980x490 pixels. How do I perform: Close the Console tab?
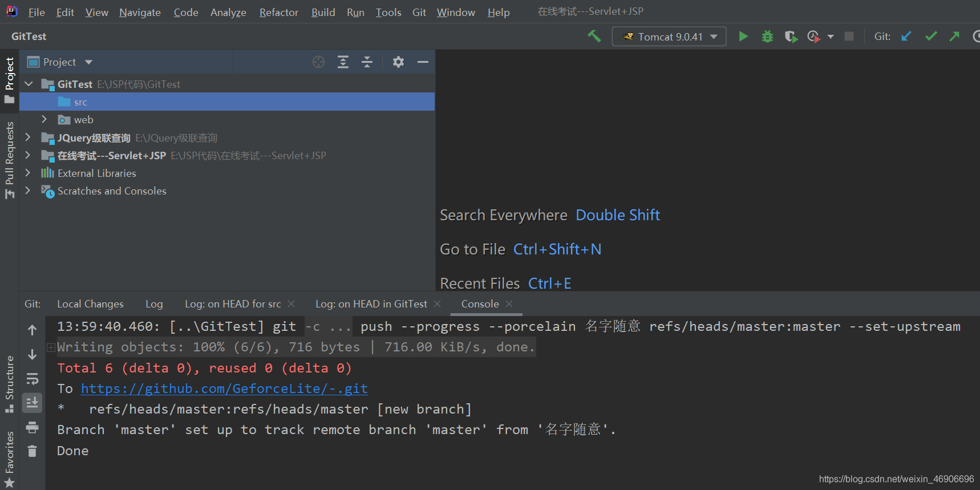point(509,304)
